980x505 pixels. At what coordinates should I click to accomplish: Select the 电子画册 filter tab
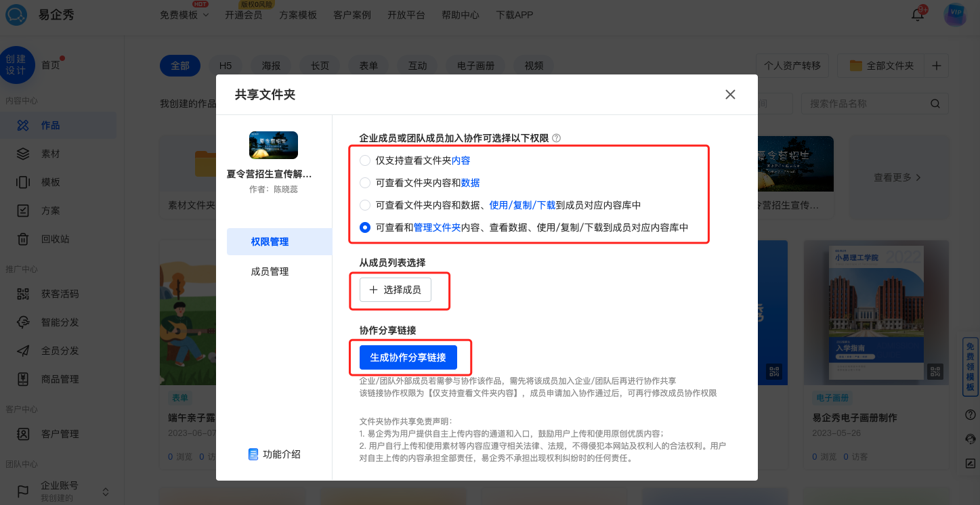coord(475,66)
